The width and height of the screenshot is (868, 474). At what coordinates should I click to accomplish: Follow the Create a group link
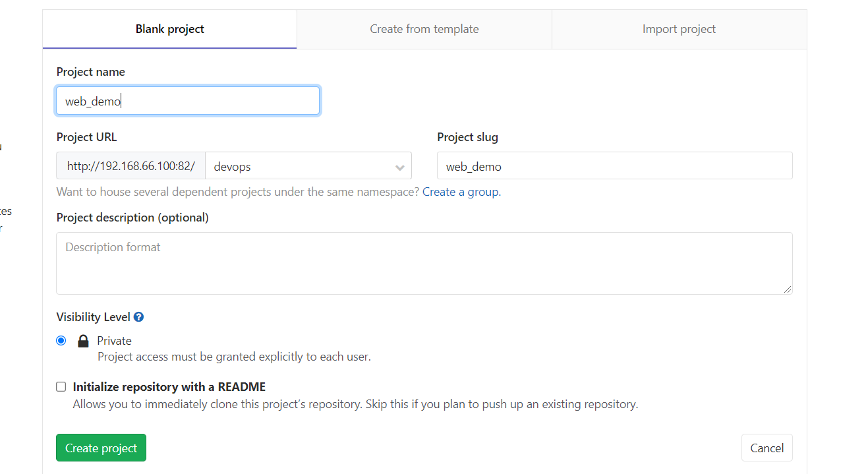point(460,192)
